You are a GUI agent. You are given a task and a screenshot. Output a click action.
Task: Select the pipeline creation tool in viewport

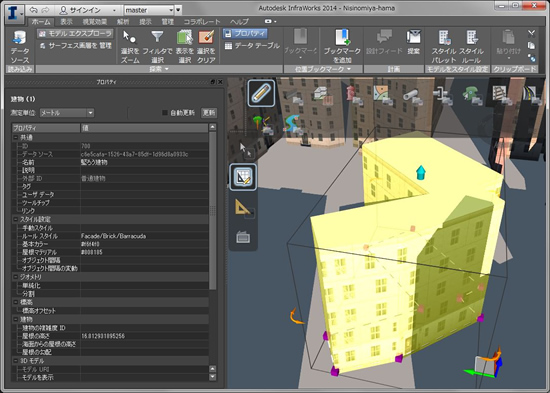point(413,96)
